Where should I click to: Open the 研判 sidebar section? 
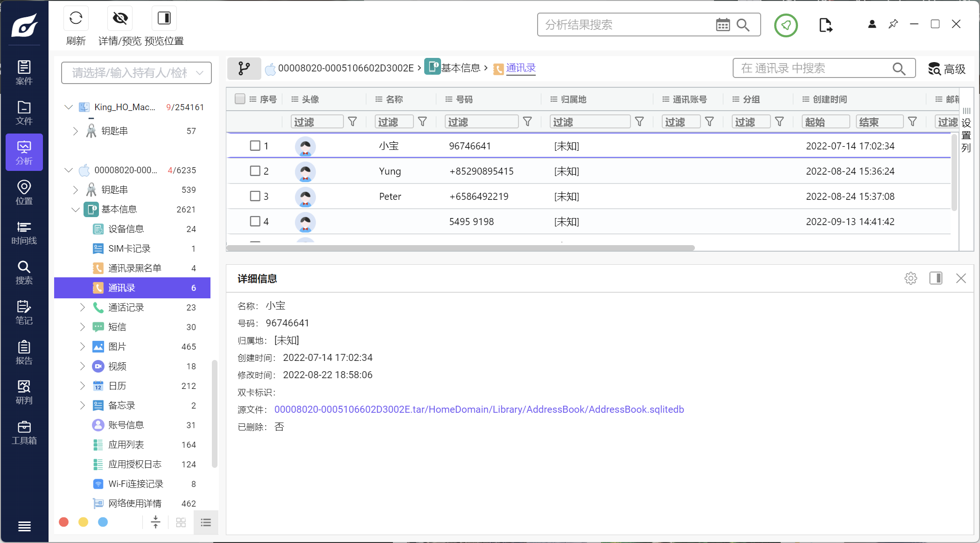pos(24,392)
